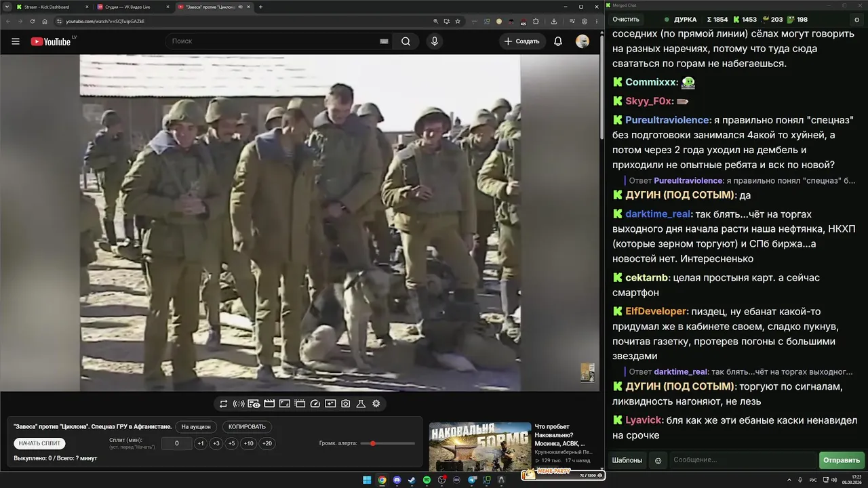Viewport: 868px width, 488px height.
Task: Add +3 minutes to the split
Action: (x=216, y=443)
